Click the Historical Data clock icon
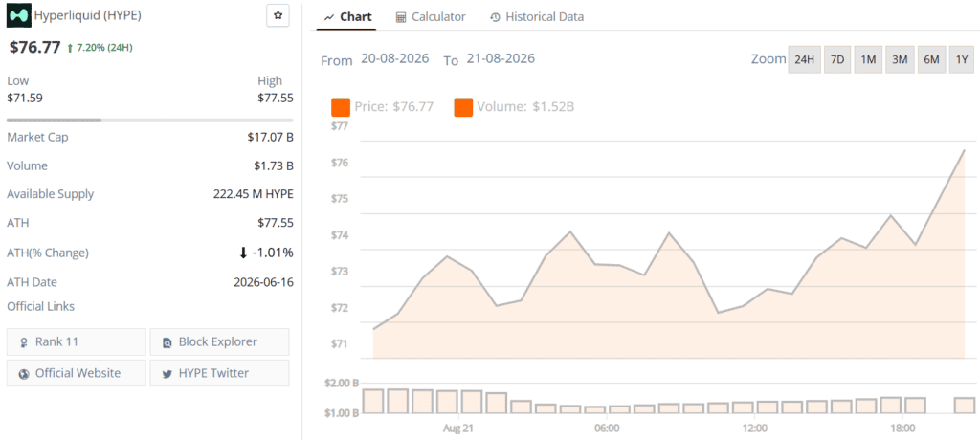The width and height of the screenshot is (980, 440). click(x=495, y=17)
